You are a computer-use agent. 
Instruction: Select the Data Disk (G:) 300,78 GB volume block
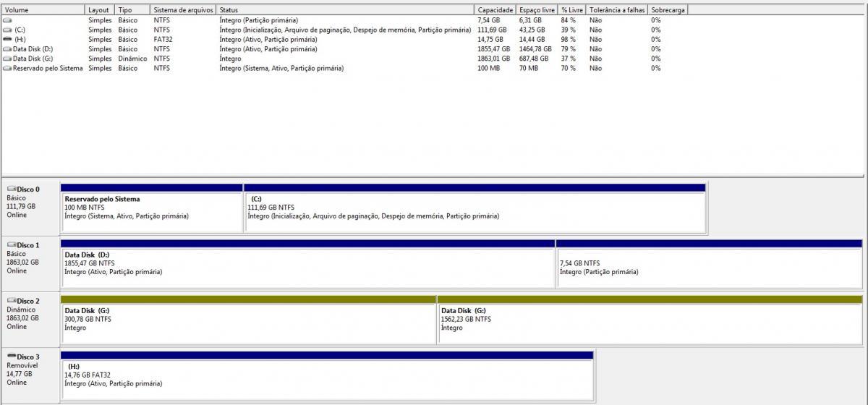coord(248,319)
